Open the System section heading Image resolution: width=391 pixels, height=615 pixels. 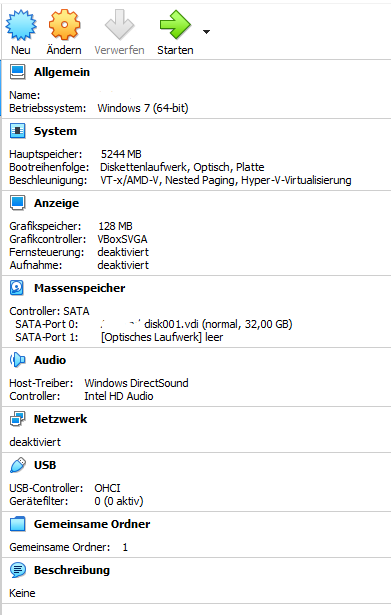[x=55, y=131]
